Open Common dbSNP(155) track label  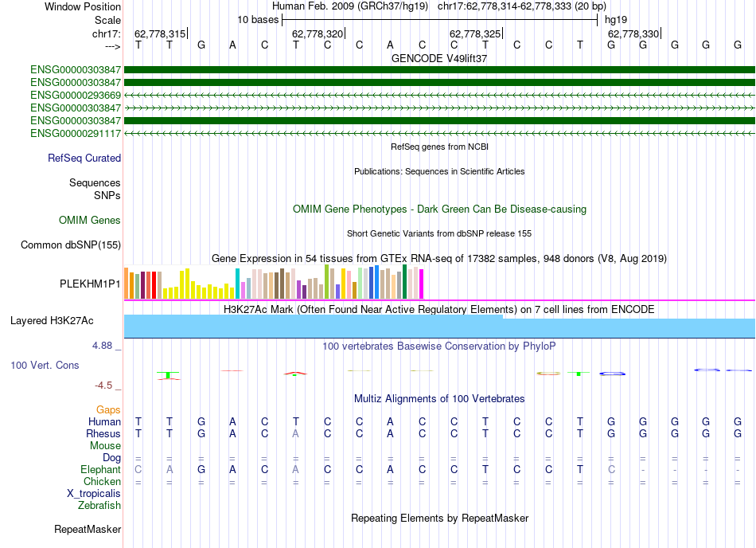pyautogui.click(x=70, y=245)
